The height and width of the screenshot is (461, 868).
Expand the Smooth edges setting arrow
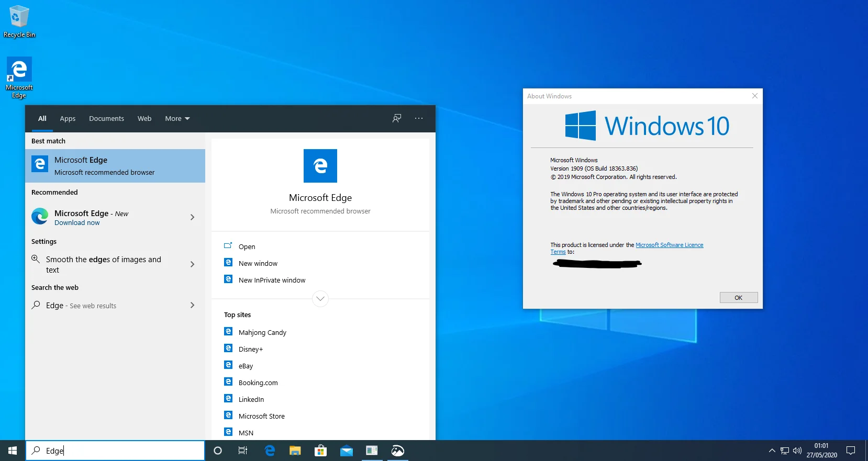coord(193,264)
